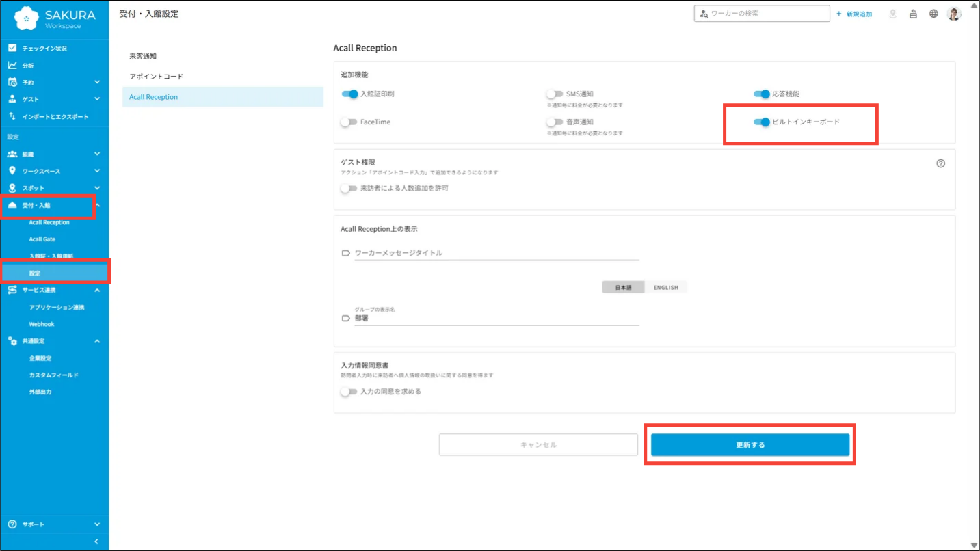Toggle the 入館証印刷 switch
This screenshot has height=551, width=980.
[349, 94]
